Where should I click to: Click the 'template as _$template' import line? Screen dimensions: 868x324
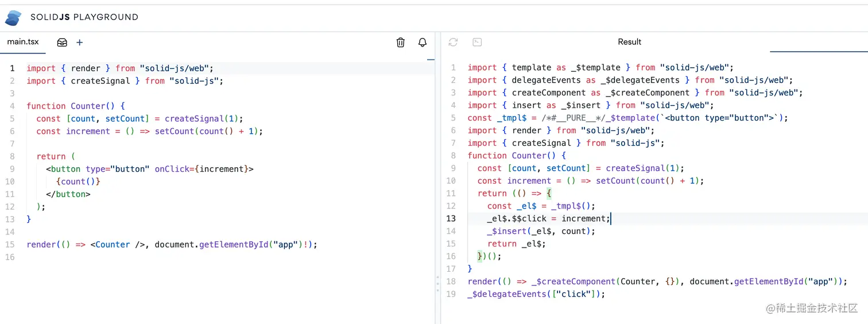click(x=601, y=68)
